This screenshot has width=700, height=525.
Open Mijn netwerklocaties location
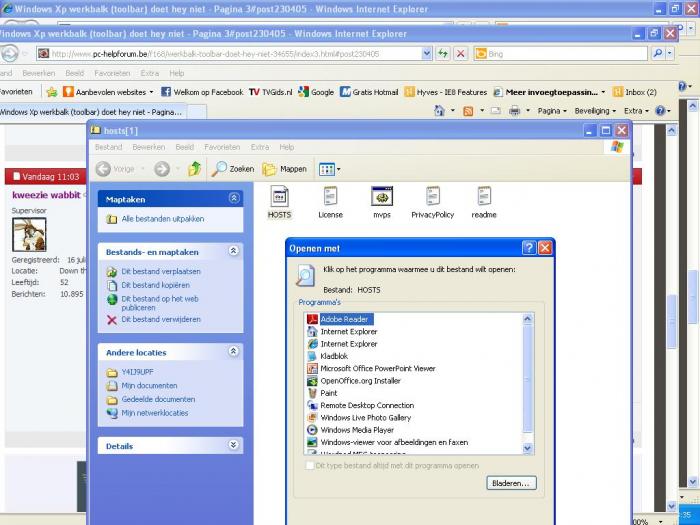pyautogui.click(x=155, y=413)
